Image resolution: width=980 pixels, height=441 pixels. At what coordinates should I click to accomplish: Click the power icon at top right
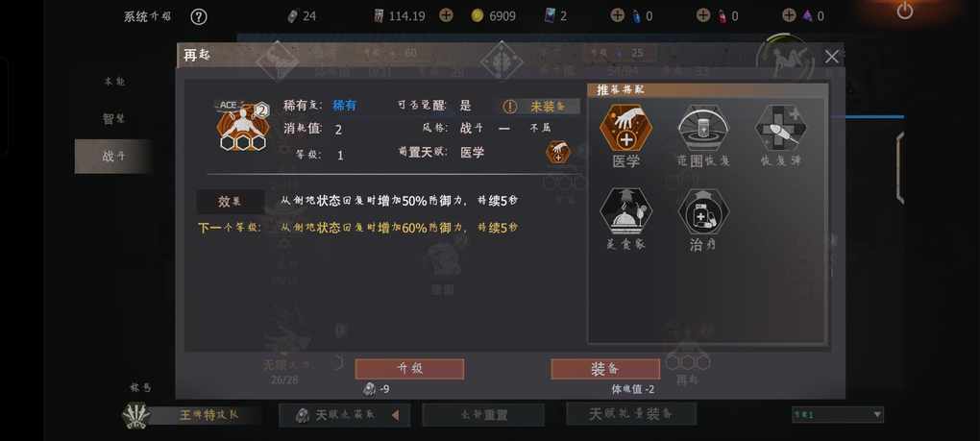point(905,10)
